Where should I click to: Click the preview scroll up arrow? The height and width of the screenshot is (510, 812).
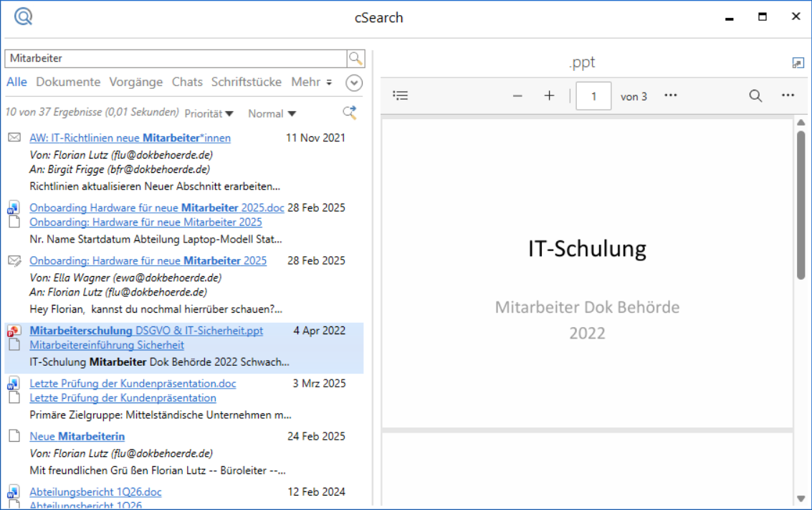click(801, 123)
